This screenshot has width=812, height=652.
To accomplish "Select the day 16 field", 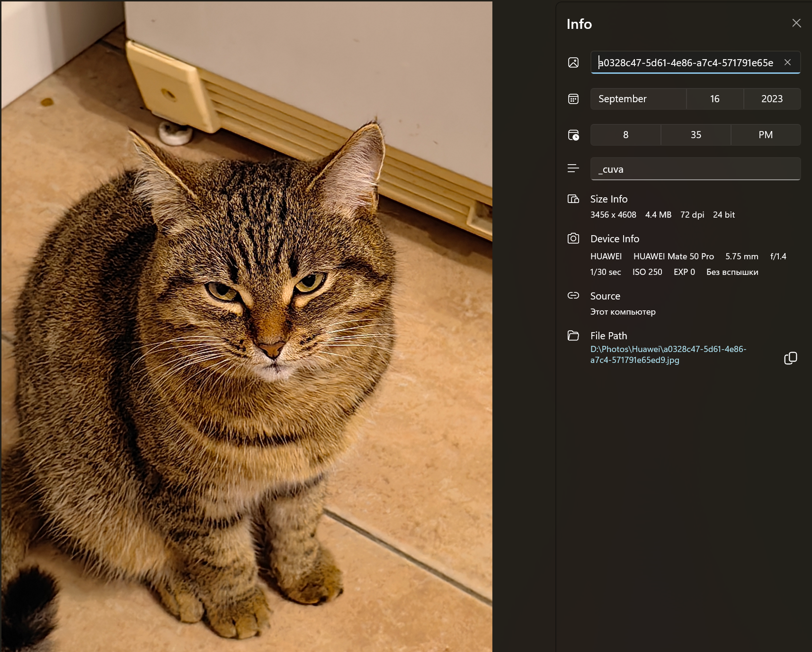I will (x=714, y=99).
